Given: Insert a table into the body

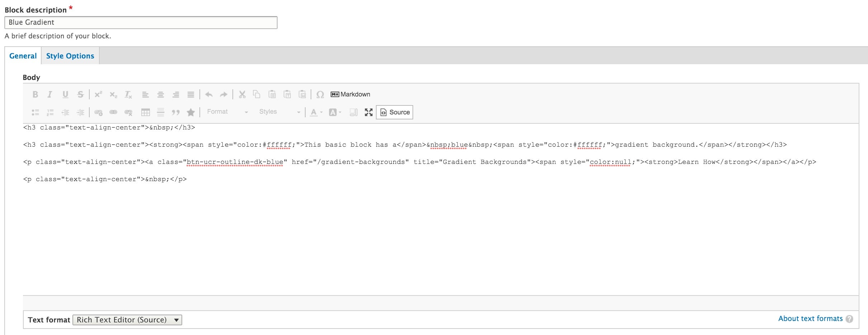Looking at the screenshot, I should click(146, 112).
